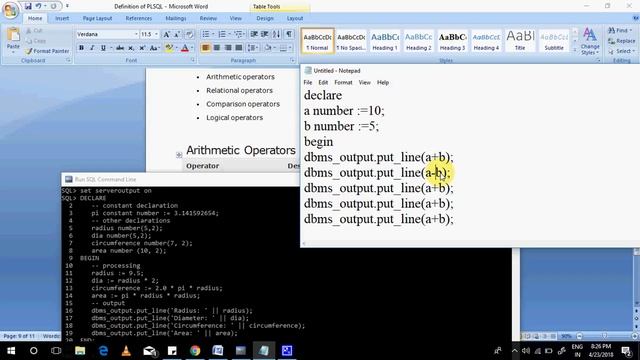640x360 pixels.
Task: Undo last action in Word Quick Access toolbar
Action: coord(38,6)
